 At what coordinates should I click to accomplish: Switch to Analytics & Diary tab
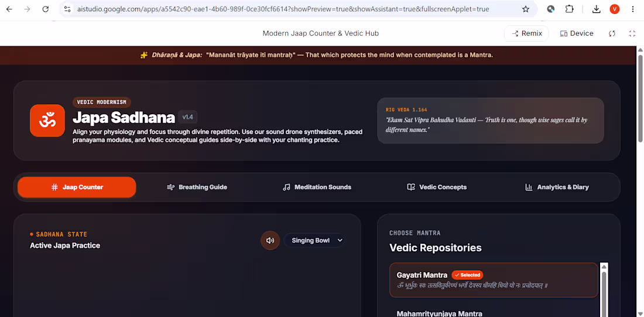pyautogui.click(x=557, y=187)
